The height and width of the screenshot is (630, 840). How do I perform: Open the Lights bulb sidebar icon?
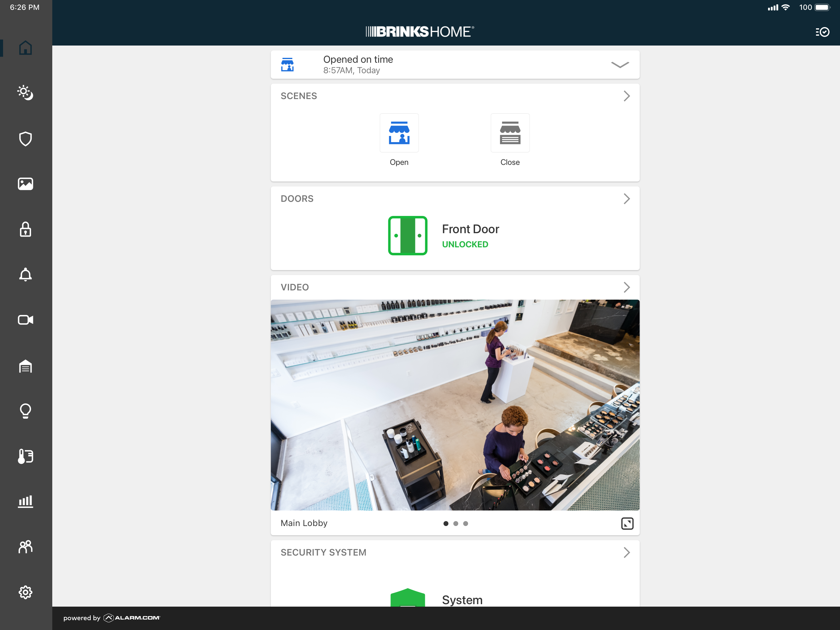(26, 411)
